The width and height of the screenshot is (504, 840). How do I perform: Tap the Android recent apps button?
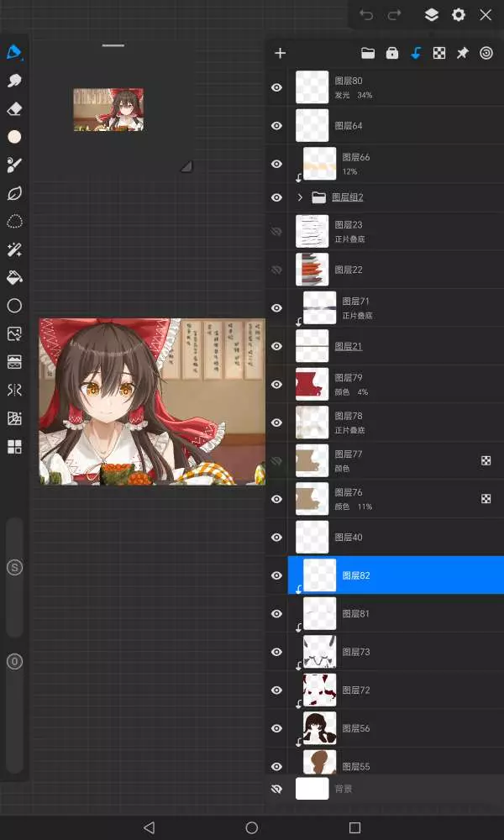pos(354,827)
